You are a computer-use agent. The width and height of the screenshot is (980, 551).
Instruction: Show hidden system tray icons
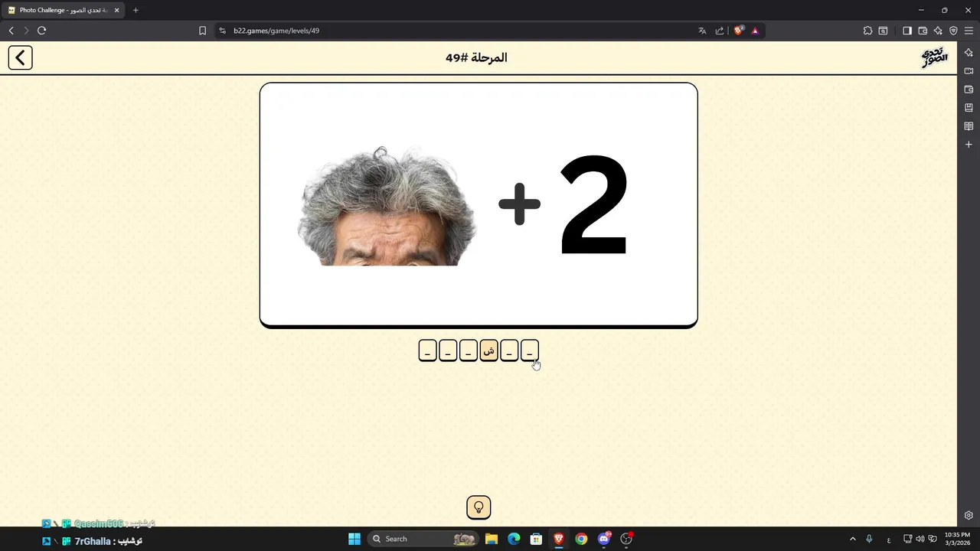tap(853, 539)
